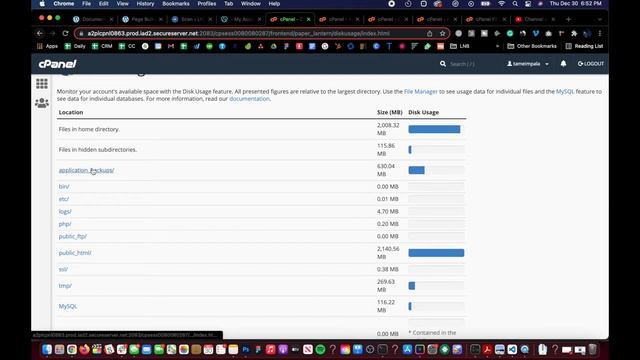This screenshot has height=360, width=640.
Task: Switch to the Page Builder tab
Action: (x=142, y=19)
